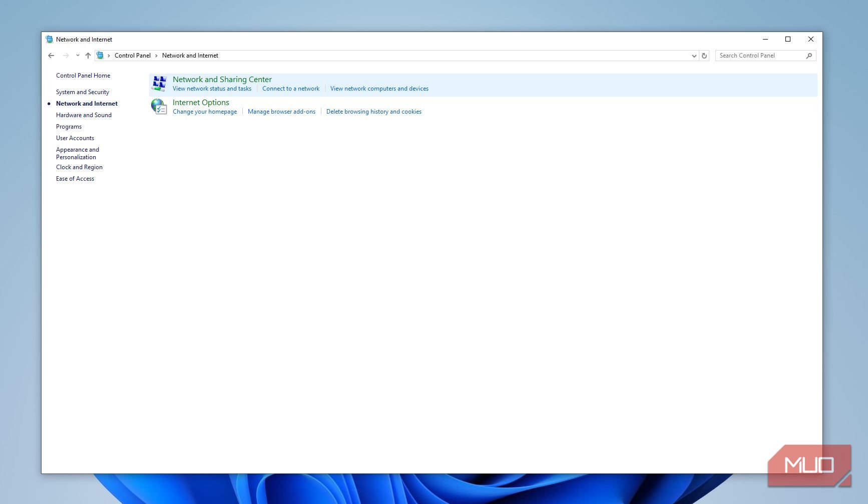This screenshot has width=868, height=504.
Task: Select Network and Internet breadcrumb segment
Action: 190,56
